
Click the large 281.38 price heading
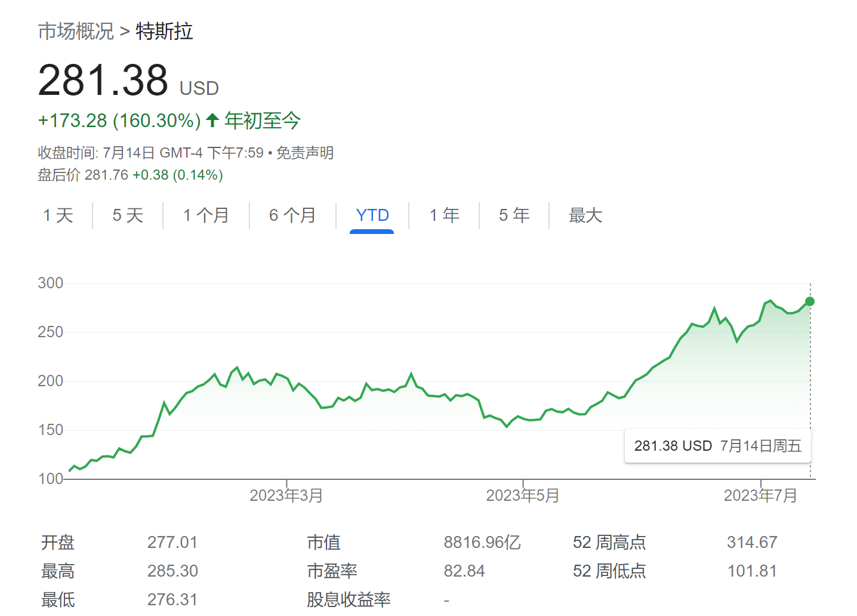tap(103, 81)
